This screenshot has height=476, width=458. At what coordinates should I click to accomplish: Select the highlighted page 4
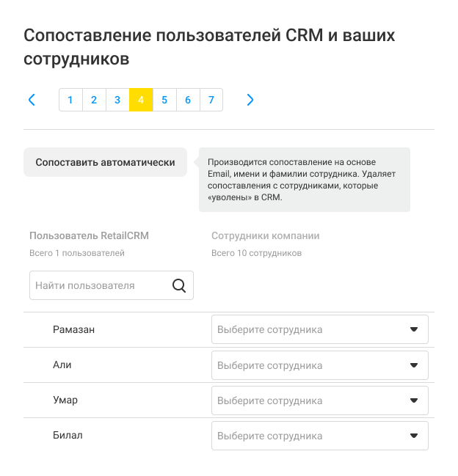click(x=141, y=100)
